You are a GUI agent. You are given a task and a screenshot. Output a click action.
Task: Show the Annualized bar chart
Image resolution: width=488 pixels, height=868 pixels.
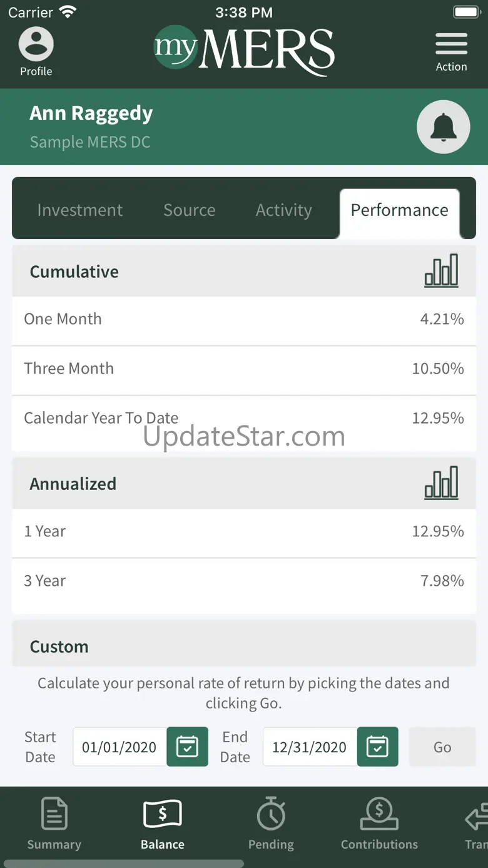[x=441, y=483]
